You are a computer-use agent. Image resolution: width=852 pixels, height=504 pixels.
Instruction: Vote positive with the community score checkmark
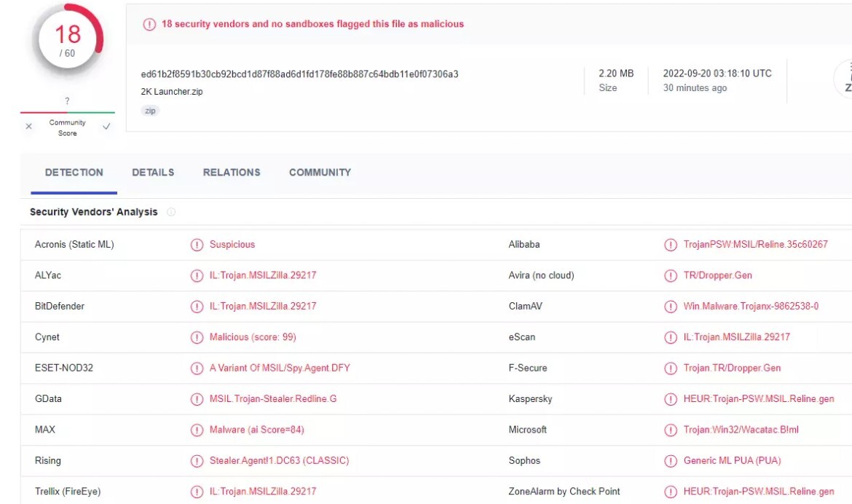106,126
